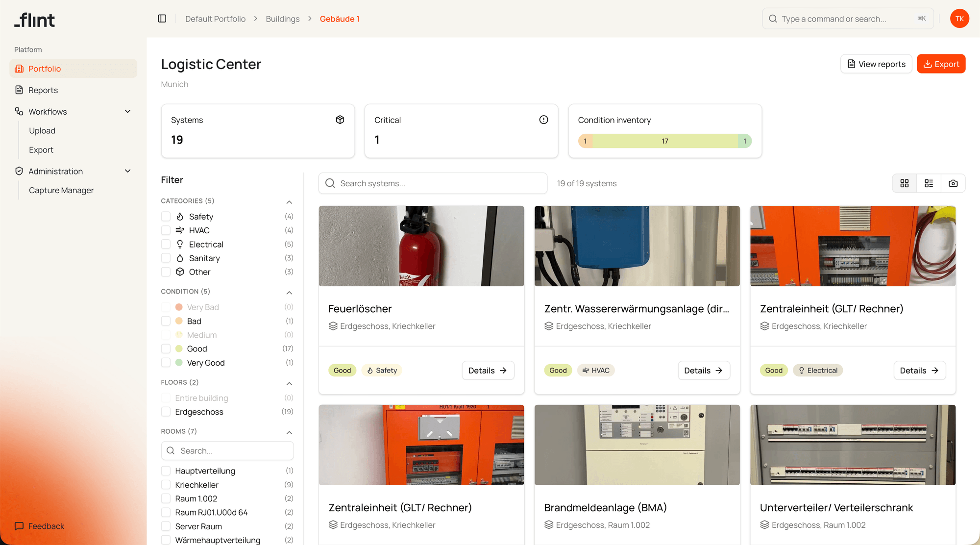Open Details for Feuerlöscher card
980x545 pixels.
pyautogui.click(x=488, y=370)
